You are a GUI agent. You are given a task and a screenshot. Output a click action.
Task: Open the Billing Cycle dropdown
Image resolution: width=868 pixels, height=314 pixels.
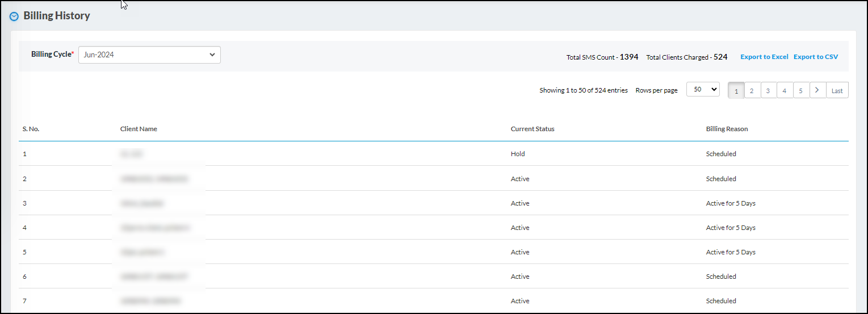(x=149, y=55)
